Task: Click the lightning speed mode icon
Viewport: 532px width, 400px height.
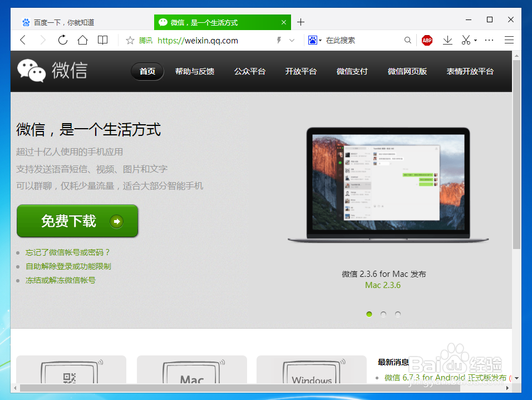Action: (279, 41)
